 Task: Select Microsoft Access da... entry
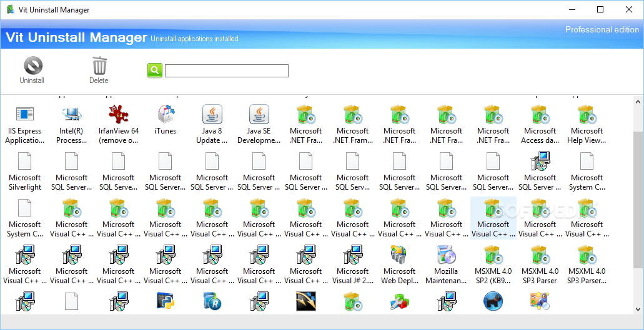tap(540, 124)
